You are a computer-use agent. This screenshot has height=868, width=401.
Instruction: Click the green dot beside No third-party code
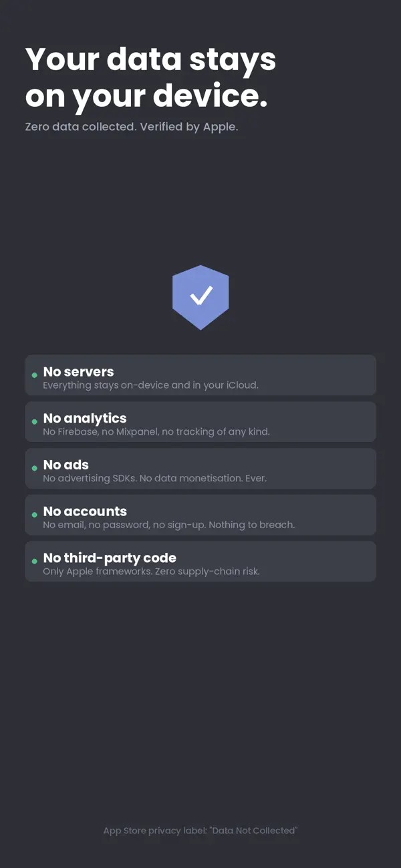tap(33, 562)
